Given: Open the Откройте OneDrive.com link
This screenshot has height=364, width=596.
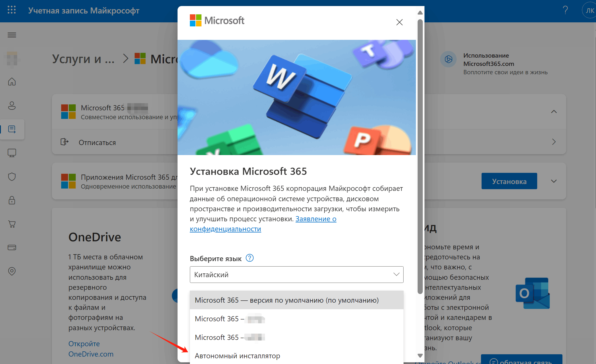Looking at the screenshot, I should click(91, 349).
